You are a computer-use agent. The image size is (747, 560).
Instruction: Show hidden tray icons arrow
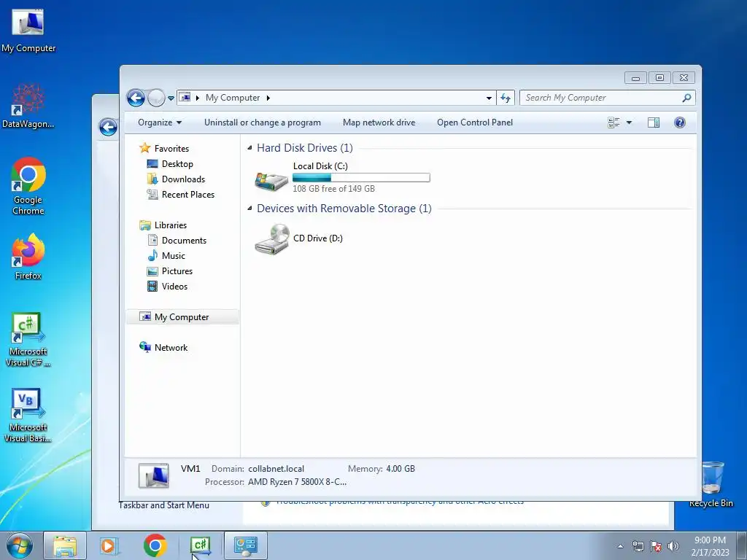(620, 546)
